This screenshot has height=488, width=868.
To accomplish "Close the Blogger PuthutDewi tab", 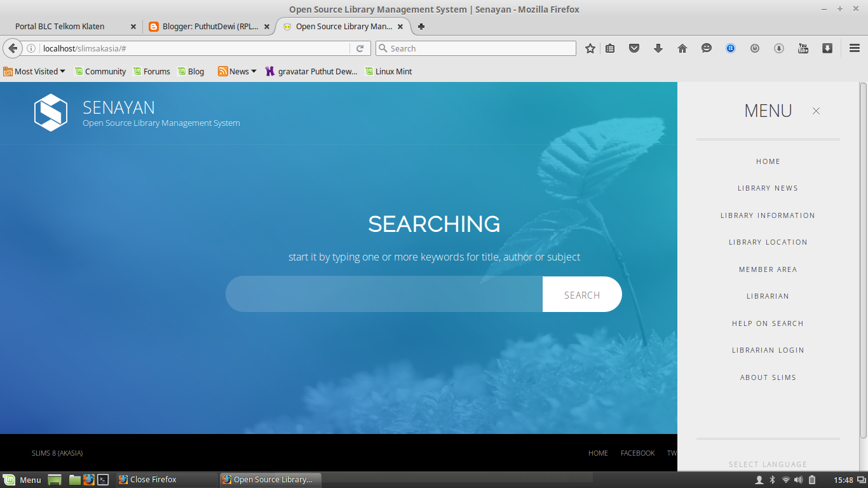I will (268, 27).
